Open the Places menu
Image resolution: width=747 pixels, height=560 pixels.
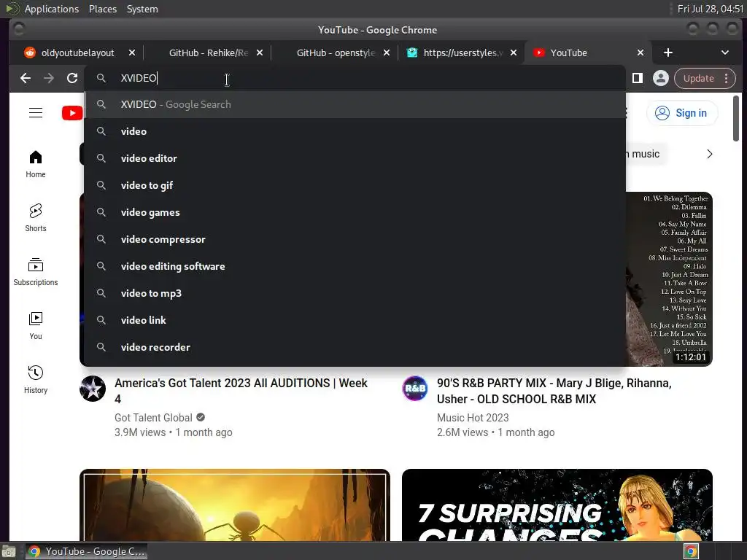(x=103, y=9)
